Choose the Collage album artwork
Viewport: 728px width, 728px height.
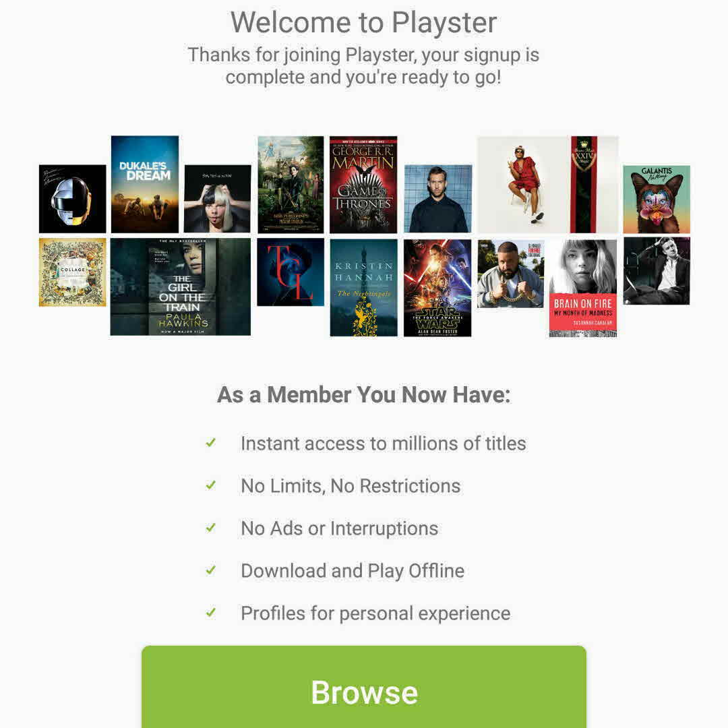(72, 272)
